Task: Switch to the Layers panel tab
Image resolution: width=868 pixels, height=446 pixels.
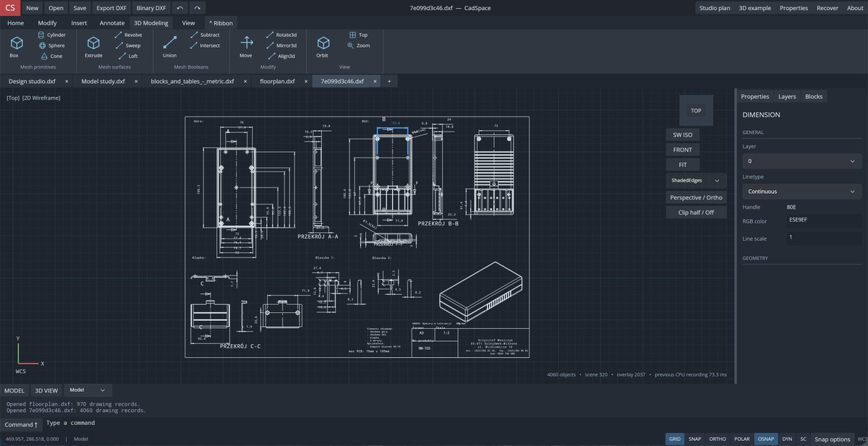Action: pos(787,96)
